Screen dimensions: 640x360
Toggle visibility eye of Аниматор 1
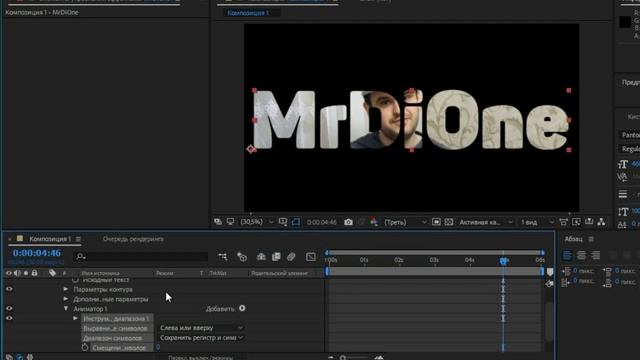pos(9,309)
